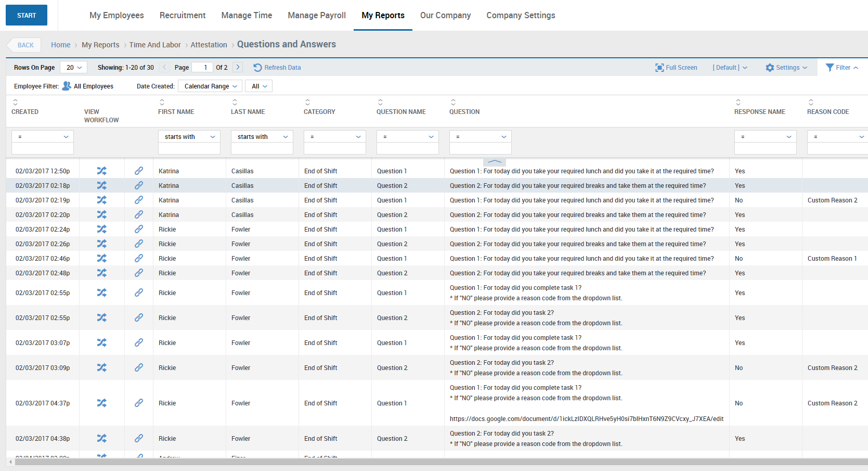Screen dimensions: 868x471
Task: Open the [Default] view dropdown
Action: [730, 67]
